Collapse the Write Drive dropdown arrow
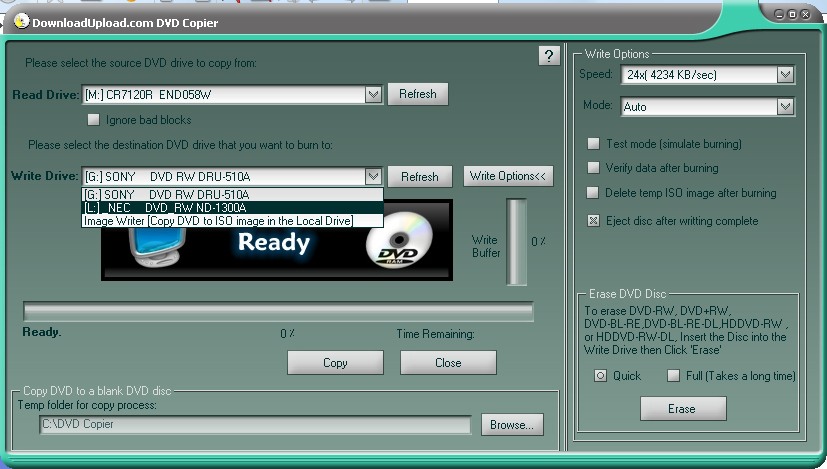This screenshot has height=469, width=827. pyautogui.click(x=373, y=176)
